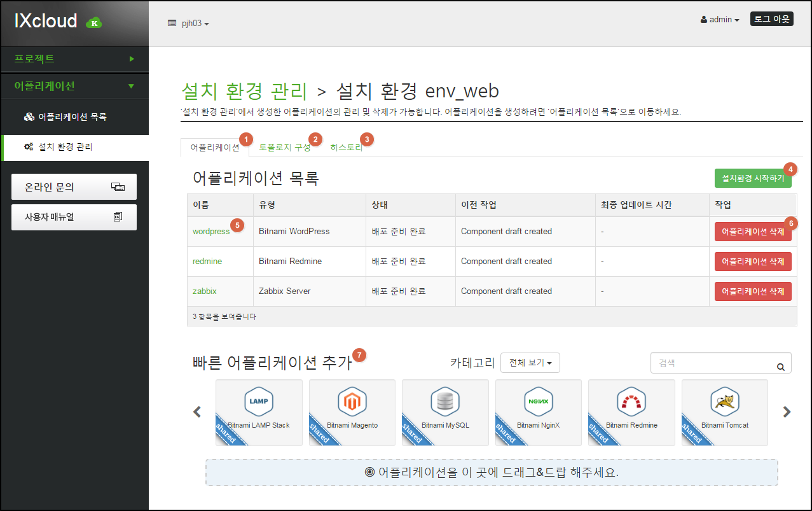Click the Bitnami LAMP Stack icon
The width and height of the screenshot is (812, 511).
[259, 401]
